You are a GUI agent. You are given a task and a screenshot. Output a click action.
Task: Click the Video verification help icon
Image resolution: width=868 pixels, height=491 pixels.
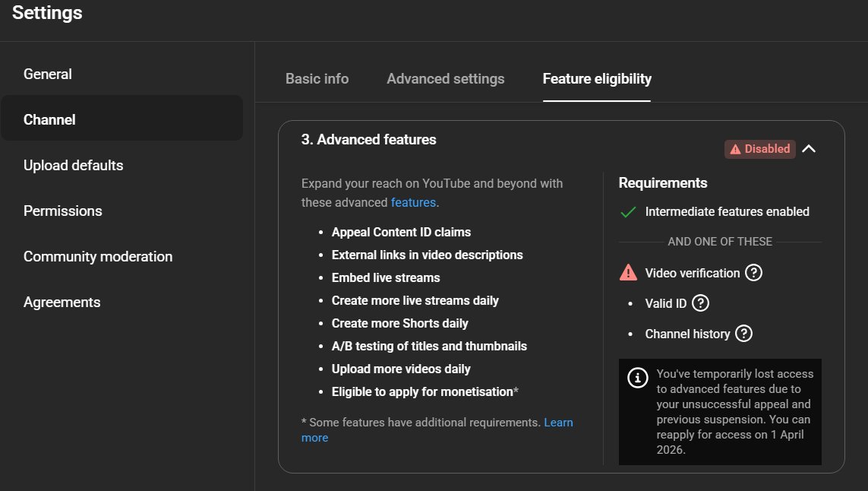(x=753, y=273)
